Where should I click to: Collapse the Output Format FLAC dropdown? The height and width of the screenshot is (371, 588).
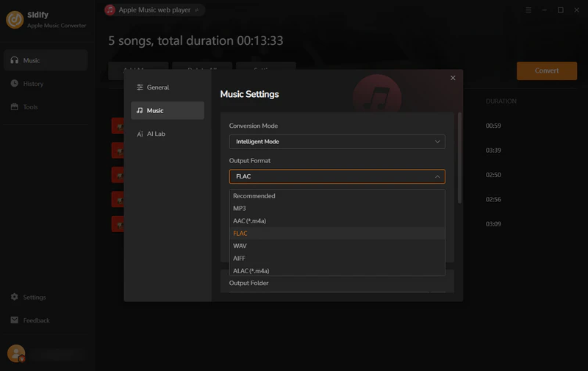pyautogui.click(x=337, y=176)
